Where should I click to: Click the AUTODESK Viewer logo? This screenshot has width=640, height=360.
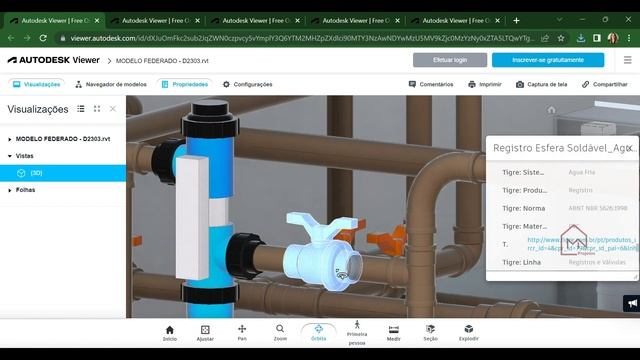coord(53,60)
